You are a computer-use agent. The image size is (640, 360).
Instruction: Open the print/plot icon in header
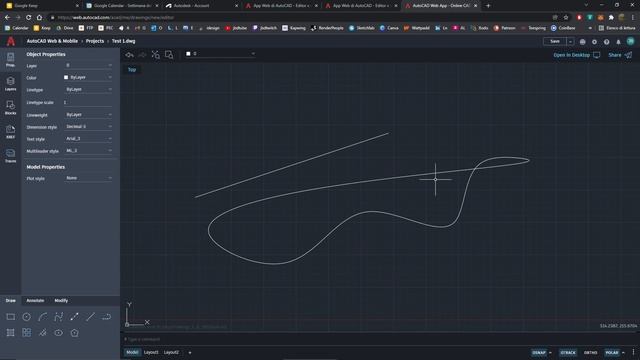click(x=582, y=42)
